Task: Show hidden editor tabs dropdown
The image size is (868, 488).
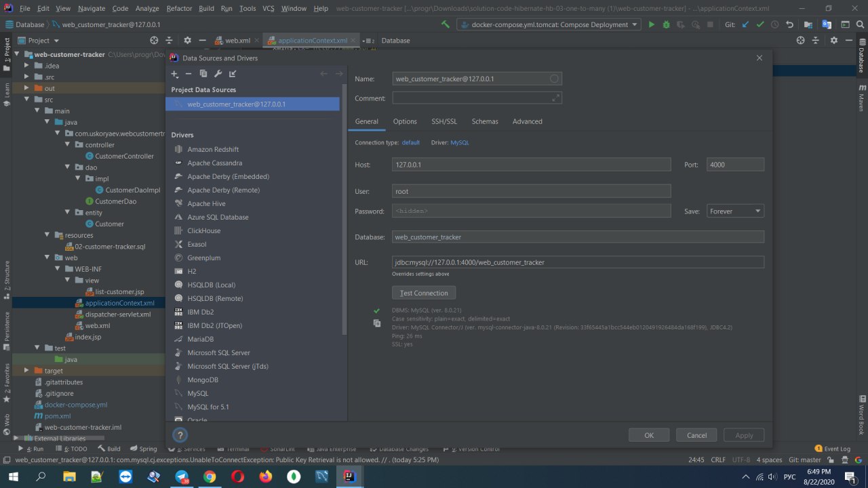Action: point(368,41)
